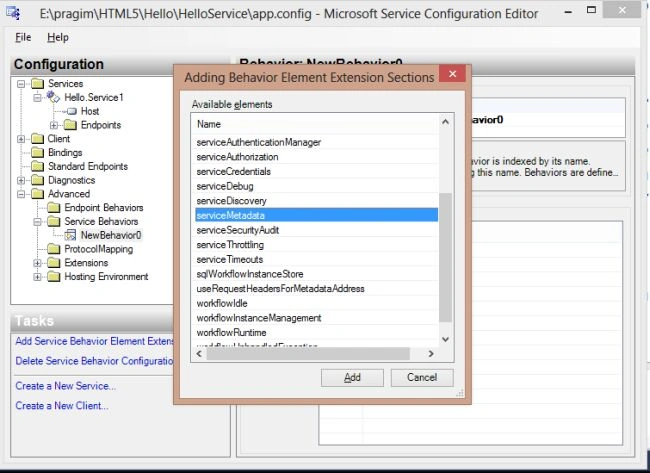Viewport: 650px width, 473px height.
Task: Click the Service Behaviors folder icon
Action: tap(53, 221)
